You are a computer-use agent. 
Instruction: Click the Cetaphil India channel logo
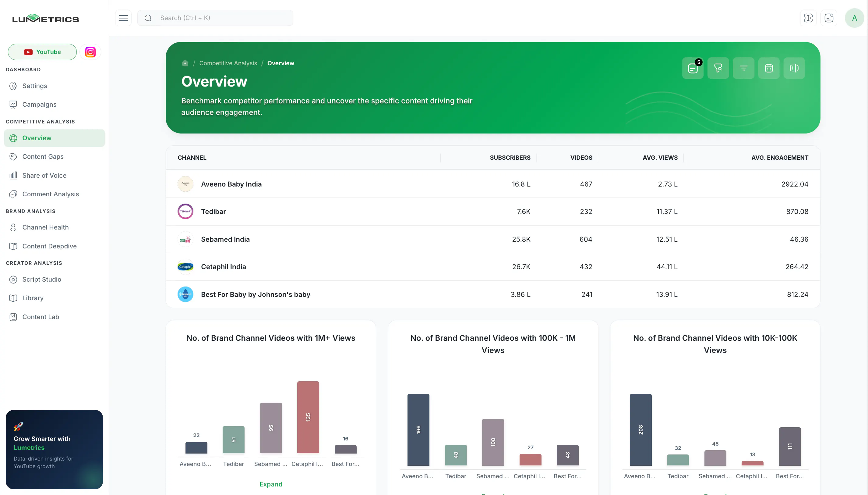[185, 267]
